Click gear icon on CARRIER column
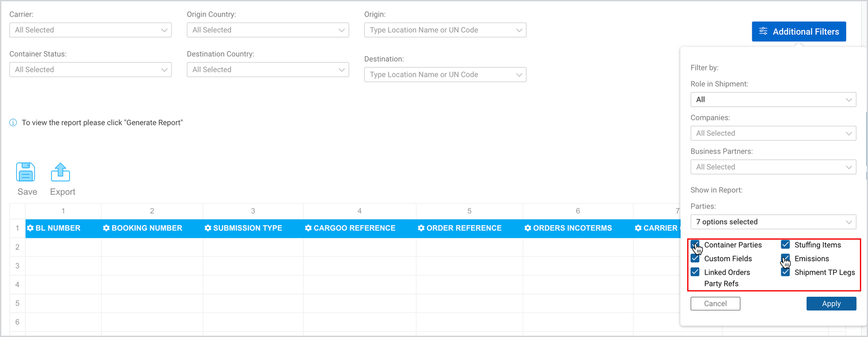The height and width of the screenshot is (337, 868). (638, 228)
